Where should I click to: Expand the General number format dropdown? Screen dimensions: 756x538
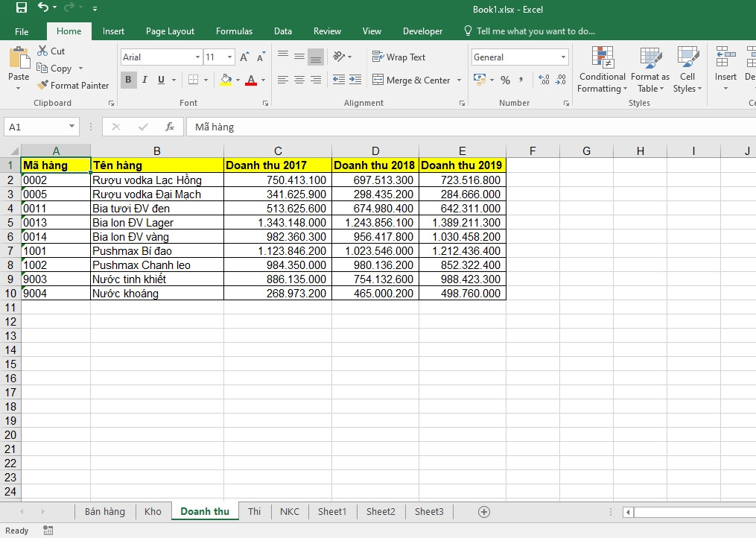pos(563,57)
